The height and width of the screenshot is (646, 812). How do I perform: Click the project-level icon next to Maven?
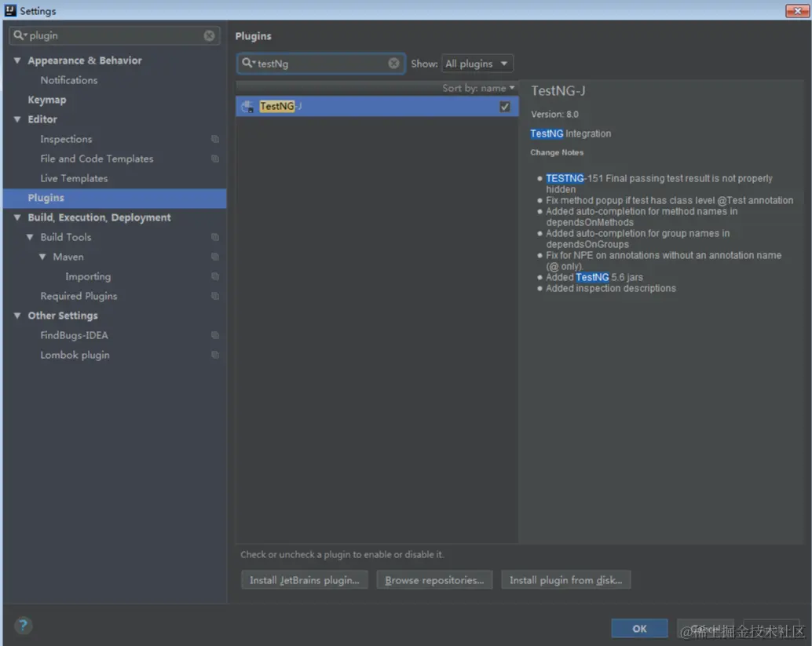[x=215, y=257]
